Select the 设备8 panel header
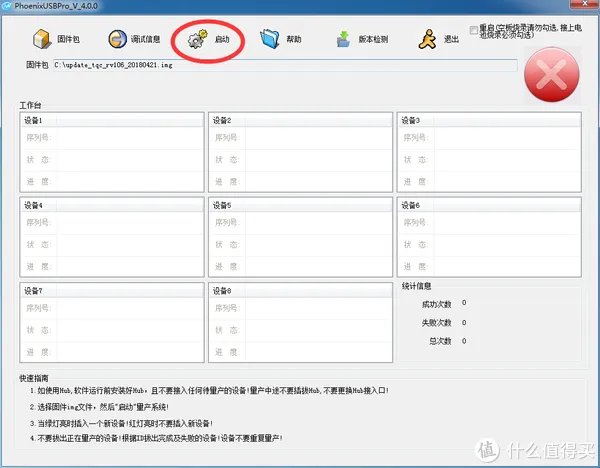The height and width of the screenshot is (468, 600). pos(300,291)
